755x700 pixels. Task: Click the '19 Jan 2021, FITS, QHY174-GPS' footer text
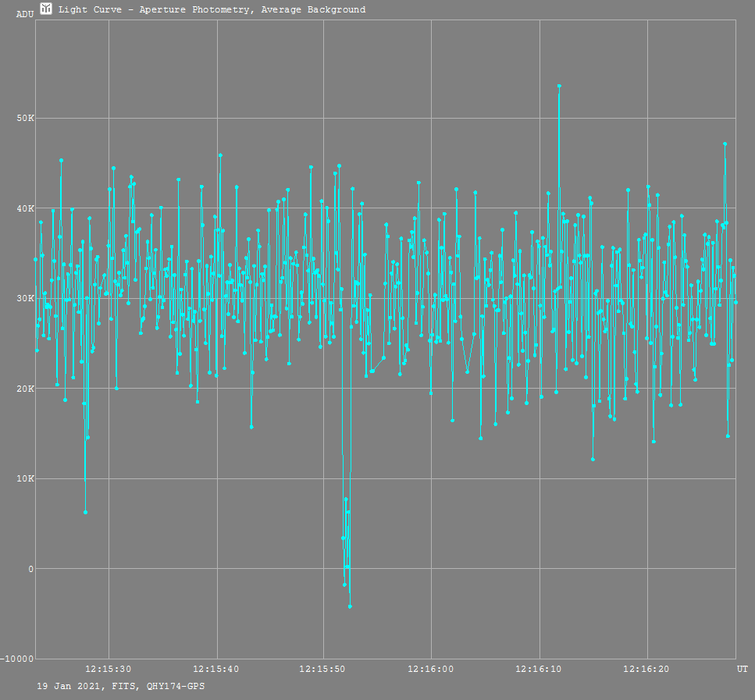coord(121,686)
